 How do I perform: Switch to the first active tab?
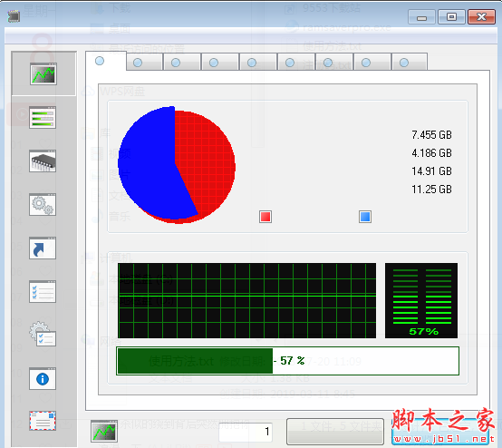(x=106, y=61)
